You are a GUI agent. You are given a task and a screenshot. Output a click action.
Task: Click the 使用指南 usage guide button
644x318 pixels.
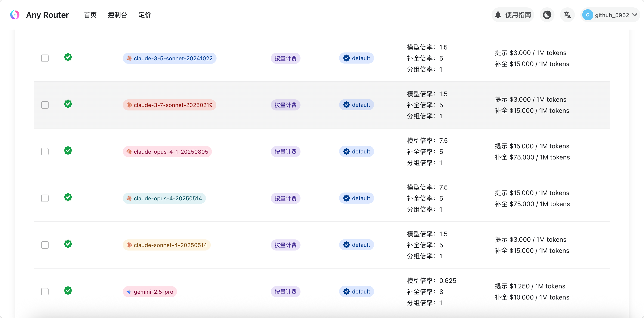coord(518,15)
